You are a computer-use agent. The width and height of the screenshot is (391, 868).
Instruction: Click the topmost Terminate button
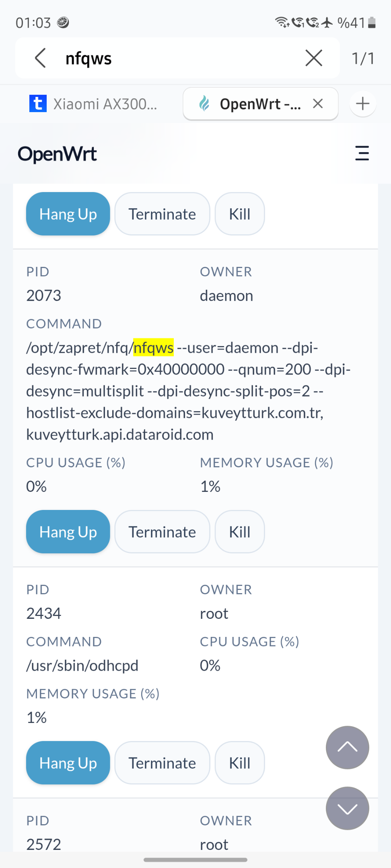tap(162, 214)
